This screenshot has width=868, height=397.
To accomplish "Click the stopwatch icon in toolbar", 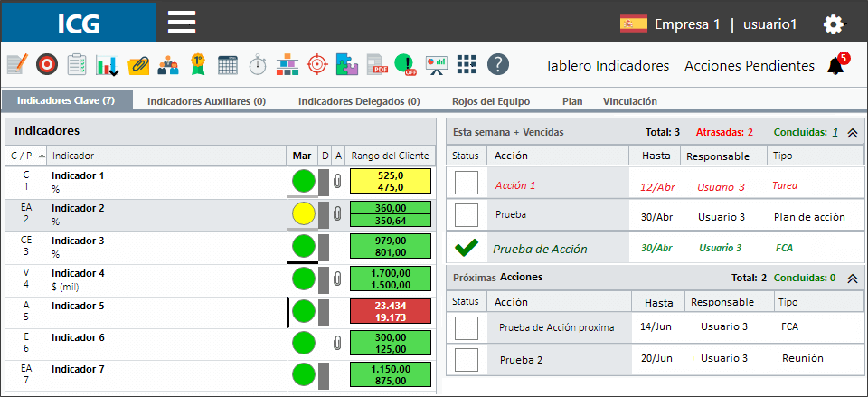I will [x=258, y=65].
